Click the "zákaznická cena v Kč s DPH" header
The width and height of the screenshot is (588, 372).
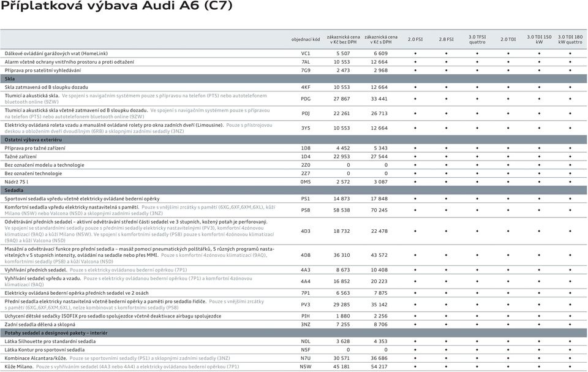(380, 39)
